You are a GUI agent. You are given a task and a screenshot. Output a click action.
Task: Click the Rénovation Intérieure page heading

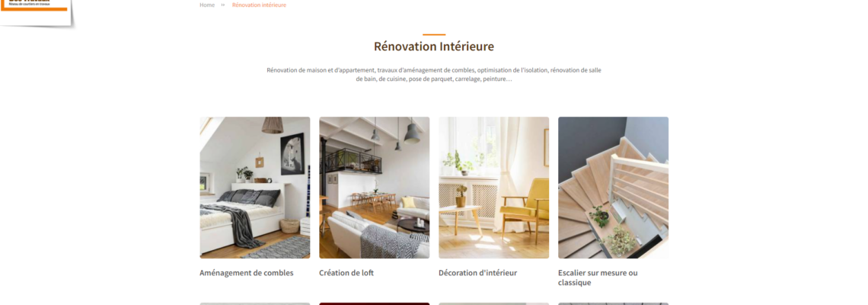pos(434,46)
